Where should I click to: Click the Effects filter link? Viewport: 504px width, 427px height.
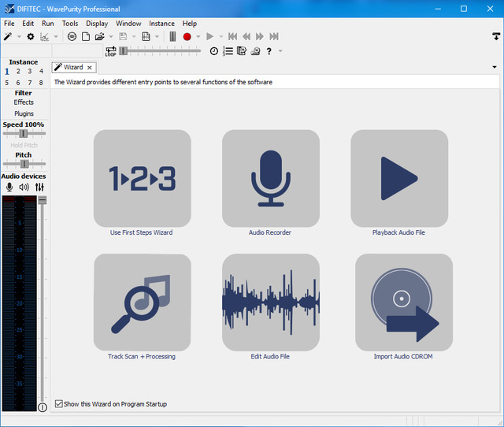(24, 102)
